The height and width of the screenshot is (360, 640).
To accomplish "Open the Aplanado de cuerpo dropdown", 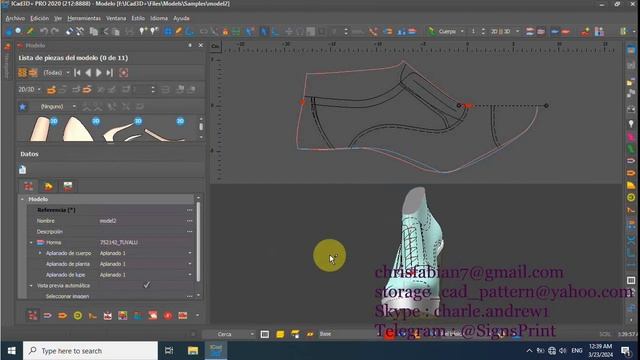I will point(189,253).
